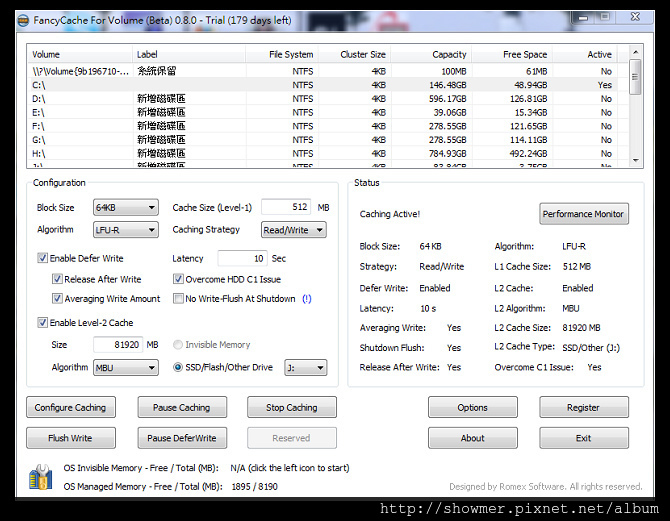Click the Exit button
Screen dimensions: 670x521
(584, 438)
